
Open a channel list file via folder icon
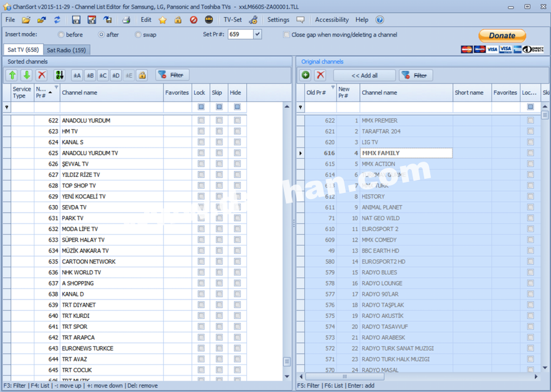[26, 20]
